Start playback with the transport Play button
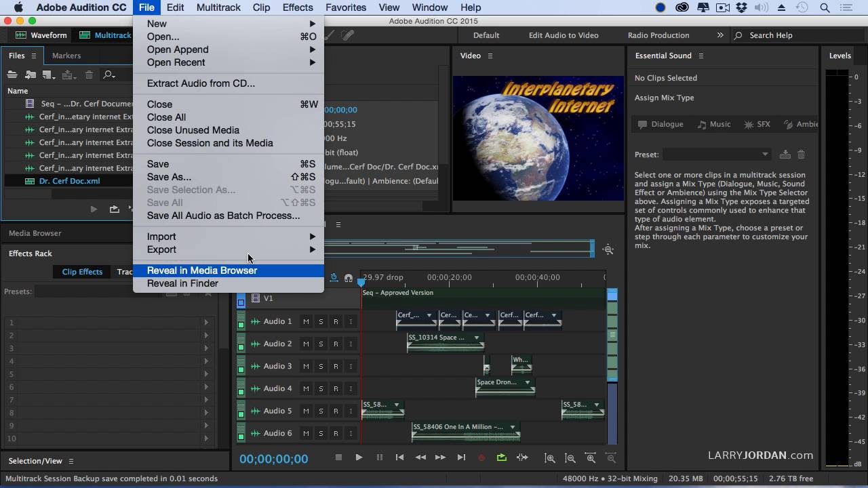 pos(359,457)
